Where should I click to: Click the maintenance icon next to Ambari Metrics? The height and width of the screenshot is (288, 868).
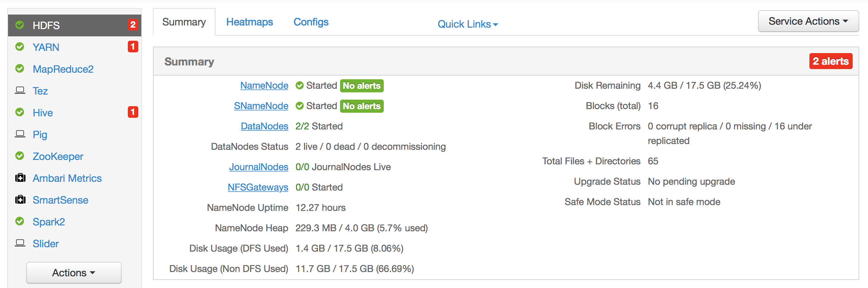pos(20,178)
